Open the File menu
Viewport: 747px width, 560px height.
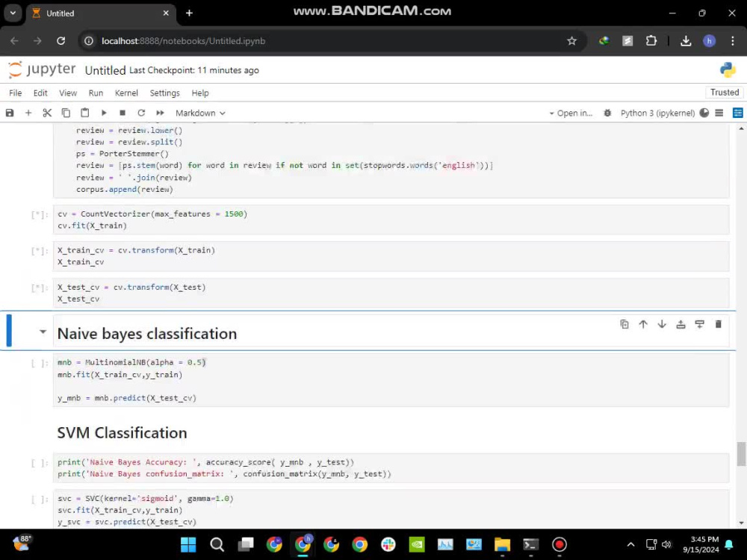coord(15,93)
